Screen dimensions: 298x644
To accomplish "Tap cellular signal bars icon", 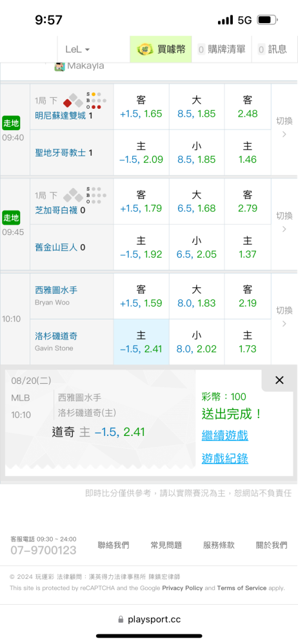I will (x=226, y=20).
